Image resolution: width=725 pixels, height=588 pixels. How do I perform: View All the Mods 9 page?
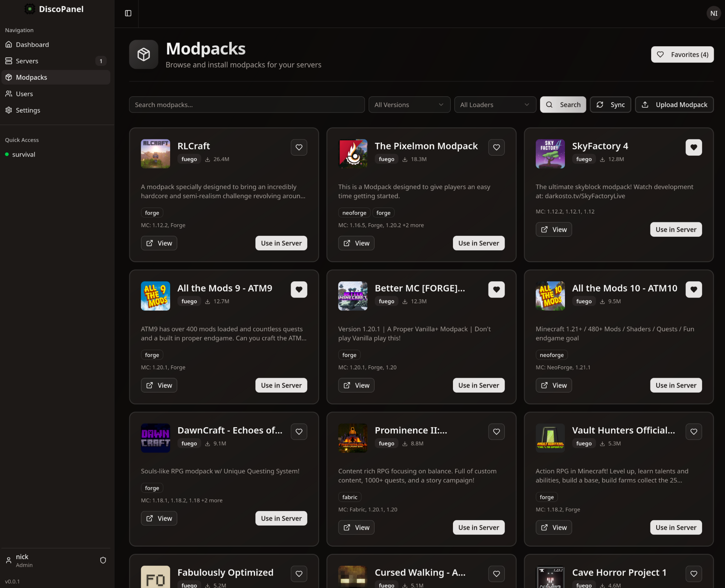(x=159, y=385)
